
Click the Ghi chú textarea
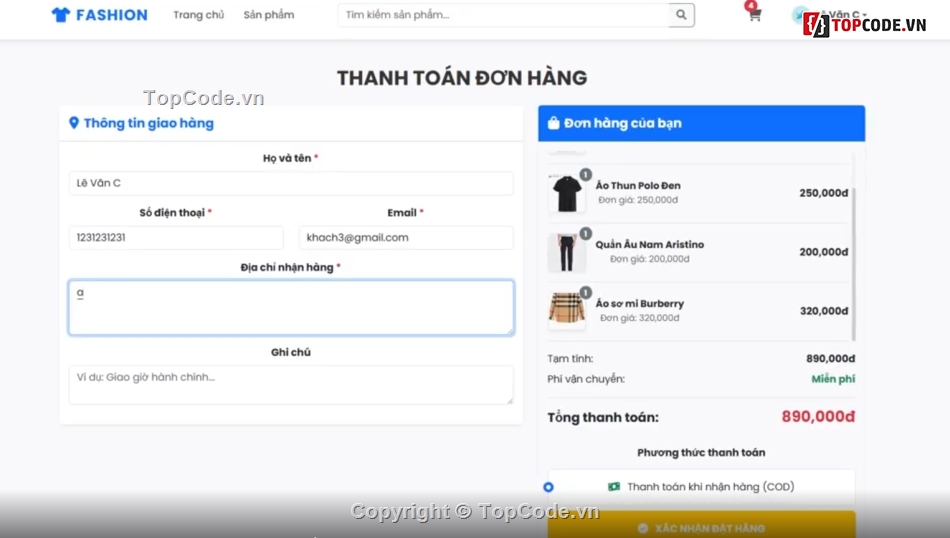point(291,385)
